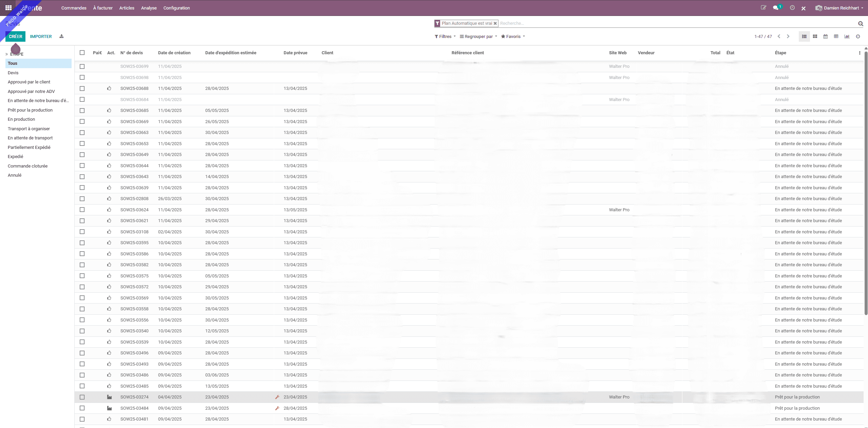Screen dimensions: 868x428
Task: Click wrench icon in SOW25-03484 row
Action: point(277,408)
